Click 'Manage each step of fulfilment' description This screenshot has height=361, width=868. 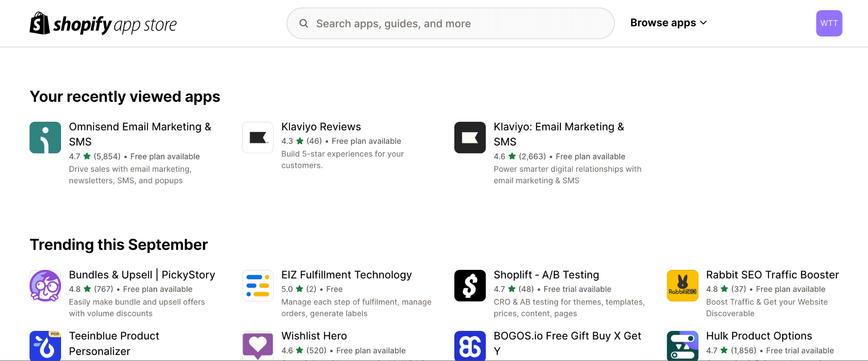pos(356,308)
